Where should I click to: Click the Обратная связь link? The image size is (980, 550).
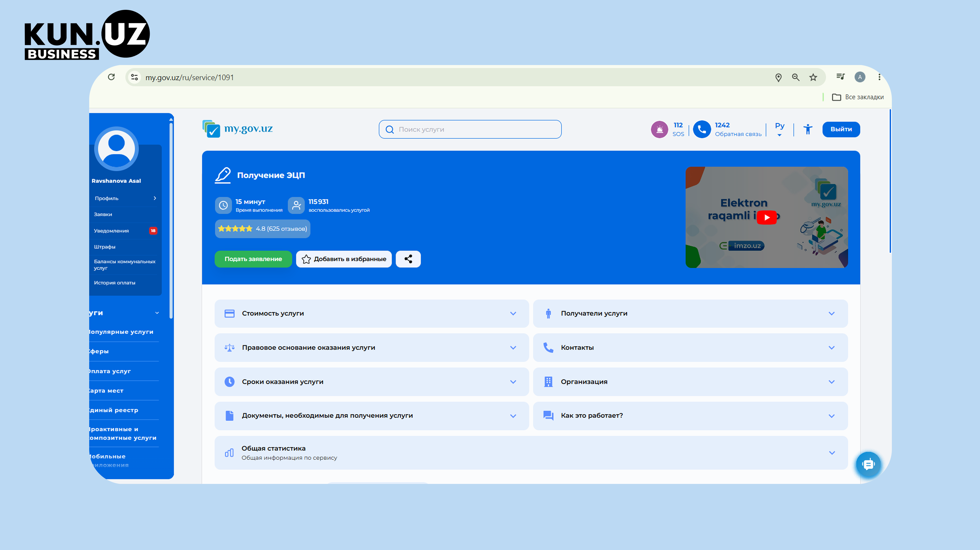click(x=738, y=134)
